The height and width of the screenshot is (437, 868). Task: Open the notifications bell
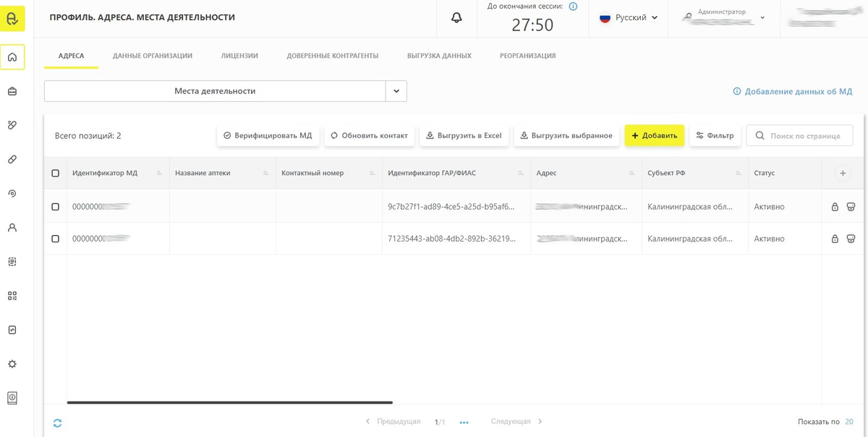click(x=456, y=17)
